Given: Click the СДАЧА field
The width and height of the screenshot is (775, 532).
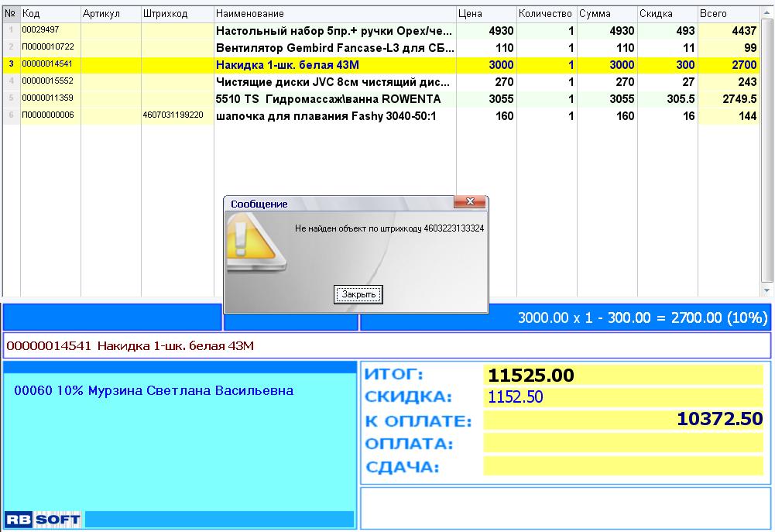Looking at the screenshot, I should tap(622, 467).
